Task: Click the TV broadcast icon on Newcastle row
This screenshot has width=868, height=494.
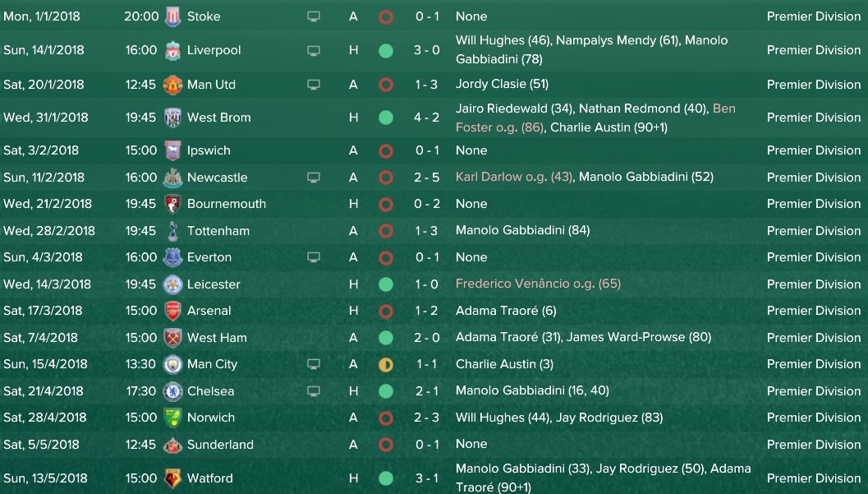Action: (314, 178)
